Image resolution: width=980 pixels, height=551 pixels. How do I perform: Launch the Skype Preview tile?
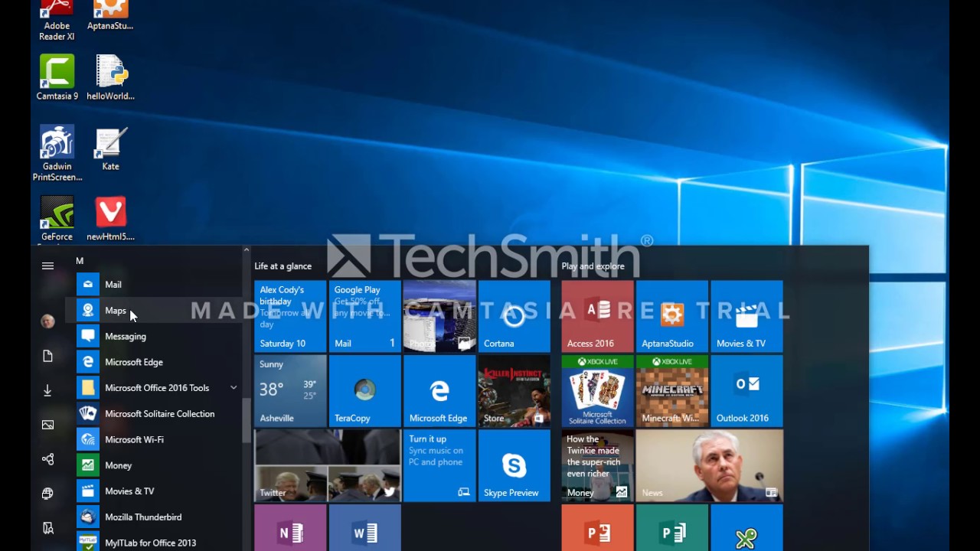click(x=514, y=465)
